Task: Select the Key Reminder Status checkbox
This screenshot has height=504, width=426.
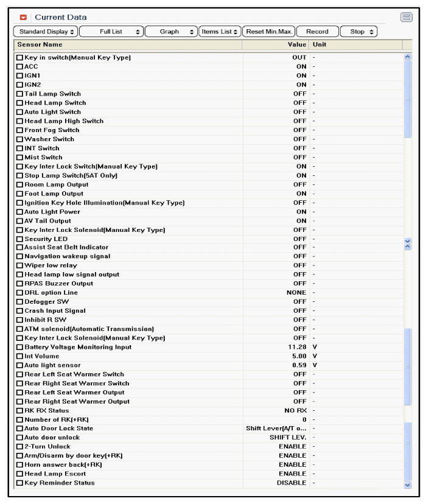Action: tap(19, 483)
